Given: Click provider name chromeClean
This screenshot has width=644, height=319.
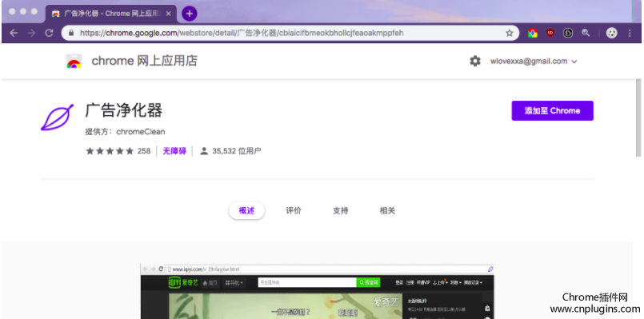Looking at the screenshot, I should coord(141,132).
